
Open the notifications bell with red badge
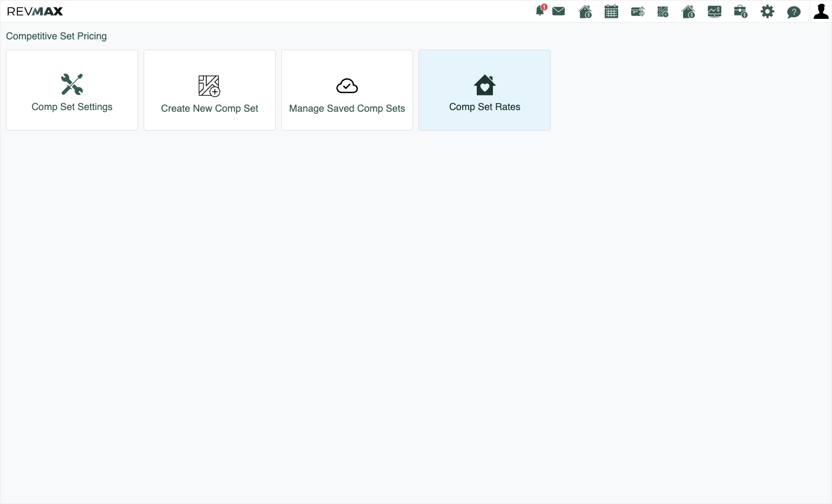coord(540,11)
